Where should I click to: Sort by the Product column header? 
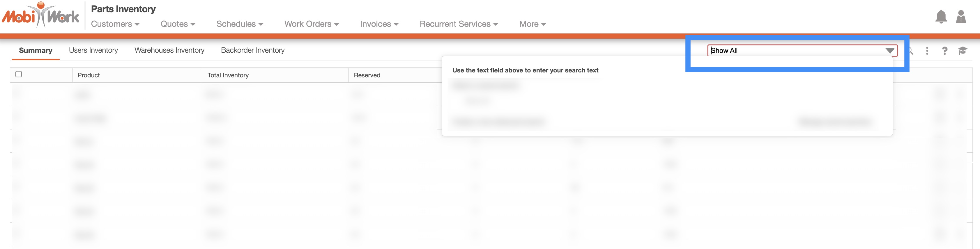pos(89,75)
